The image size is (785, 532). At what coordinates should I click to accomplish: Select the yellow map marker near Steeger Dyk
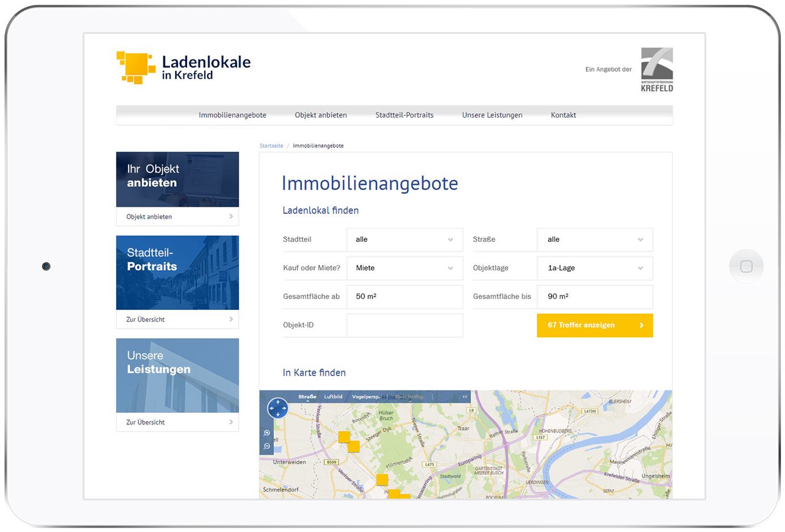click(354, 446)
